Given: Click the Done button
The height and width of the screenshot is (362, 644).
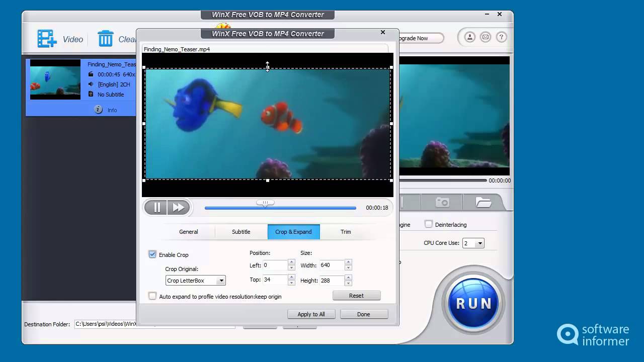Looking at the screenshot, I should (364, 314).
